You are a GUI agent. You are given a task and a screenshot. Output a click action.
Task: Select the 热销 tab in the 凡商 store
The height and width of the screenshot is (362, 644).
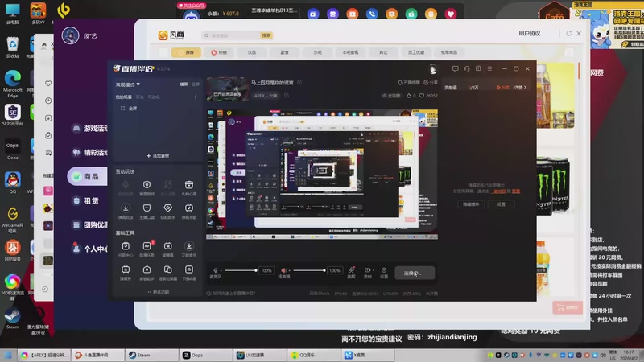[219, 52]
